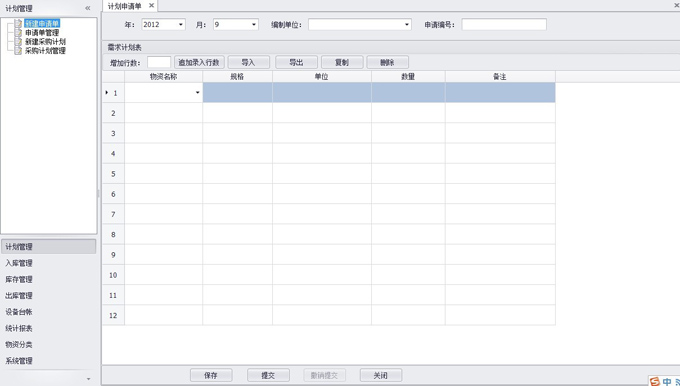Click the 撤销提交 button
This screenshot has width=680, height=386.
(324, 375)
